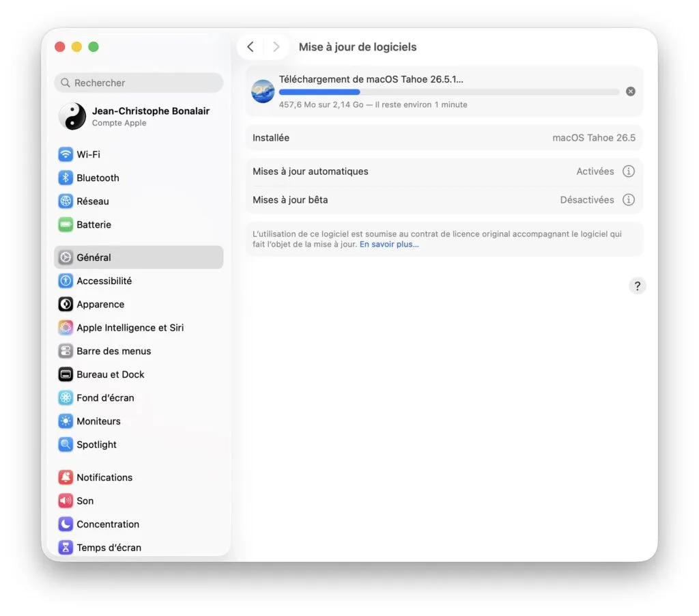Click the Apparence icon
The image size is (699, 616).
(66, 304)
